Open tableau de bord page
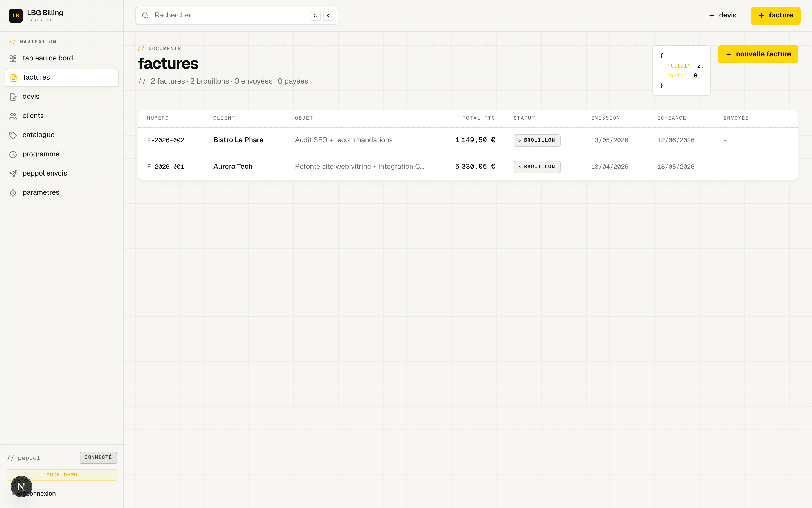 coord(62,58)
